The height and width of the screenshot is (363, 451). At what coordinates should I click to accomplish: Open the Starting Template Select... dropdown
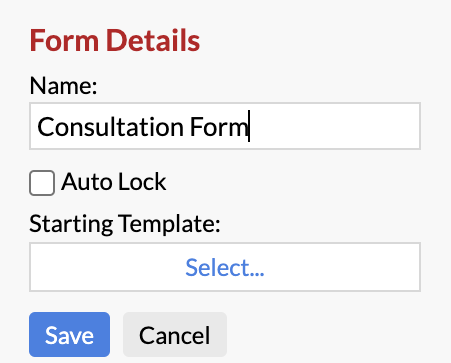point(225,267)
